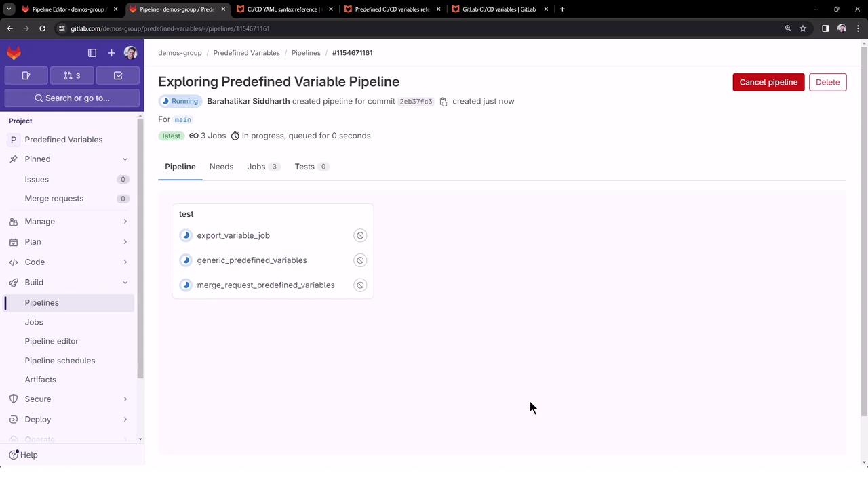868x488 pixels.
Task: Switch to the Jobs tab
Action: click(x=264, y=167)
